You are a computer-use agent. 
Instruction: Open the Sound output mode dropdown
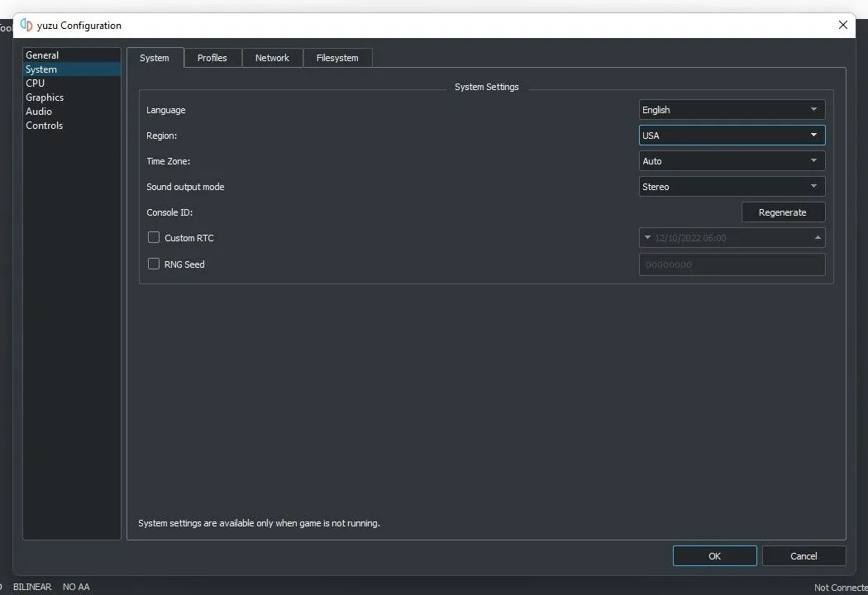(731, 186)
